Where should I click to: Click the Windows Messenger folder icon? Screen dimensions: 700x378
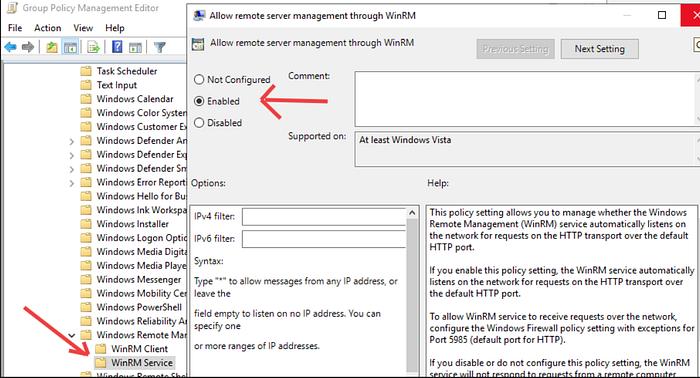[86, 279]
